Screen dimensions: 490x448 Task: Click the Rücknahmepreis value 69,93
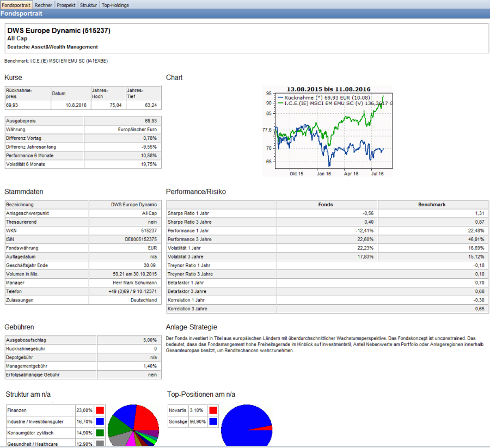tap(12, 105)
